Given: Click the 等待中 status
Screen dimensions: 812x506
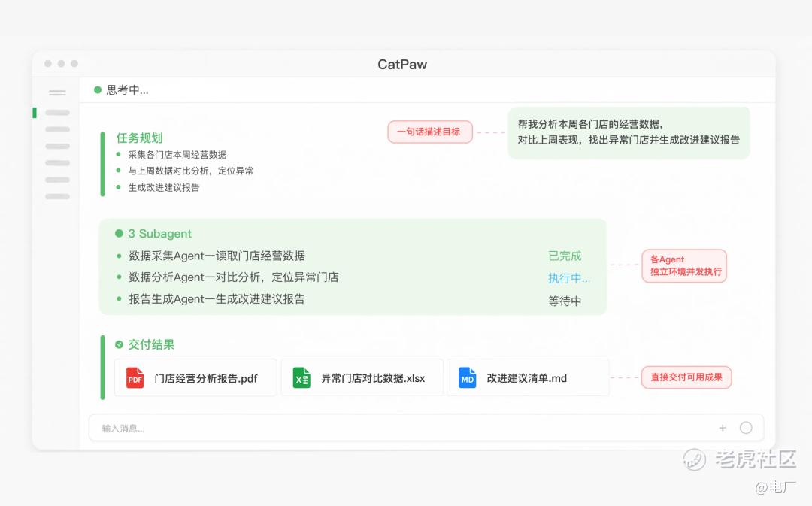Looking at the screenshot, I should click(x=565, y=301).
